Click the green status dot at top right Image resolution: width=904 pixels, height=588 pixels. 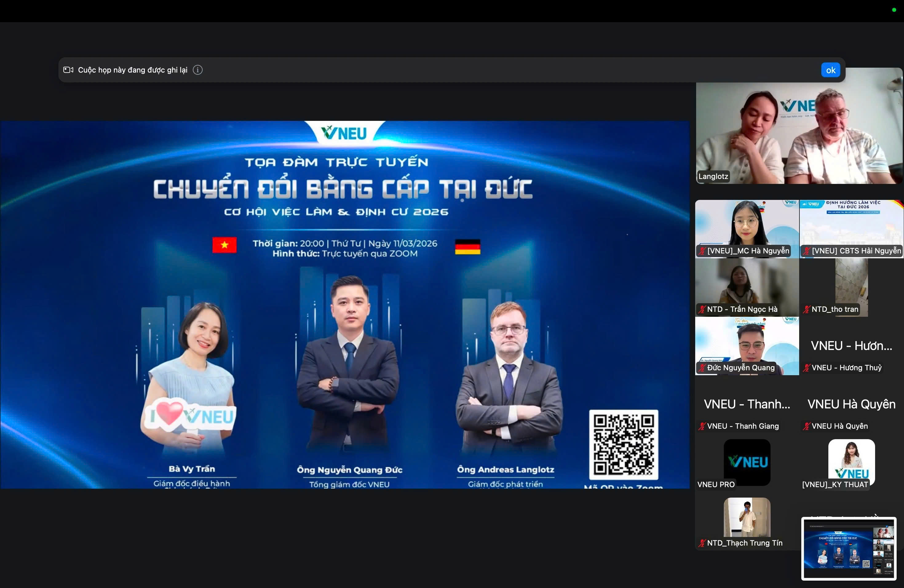tap(894, 10)
